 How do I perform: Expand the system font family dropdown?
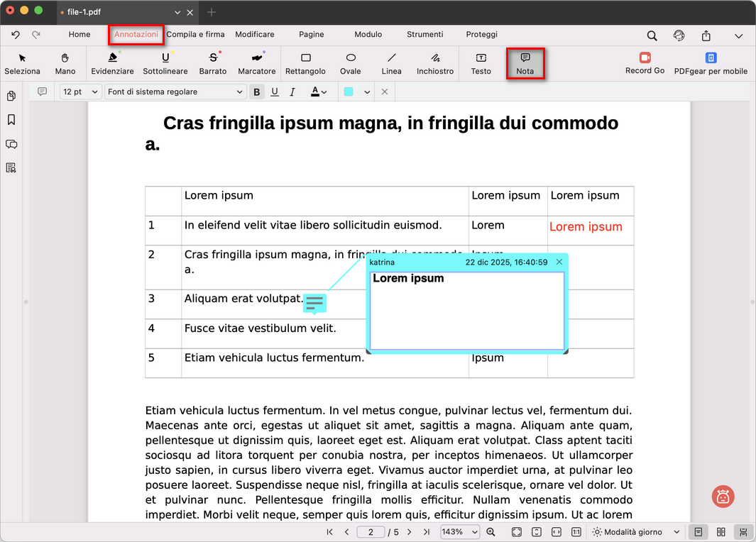point(175,92)
